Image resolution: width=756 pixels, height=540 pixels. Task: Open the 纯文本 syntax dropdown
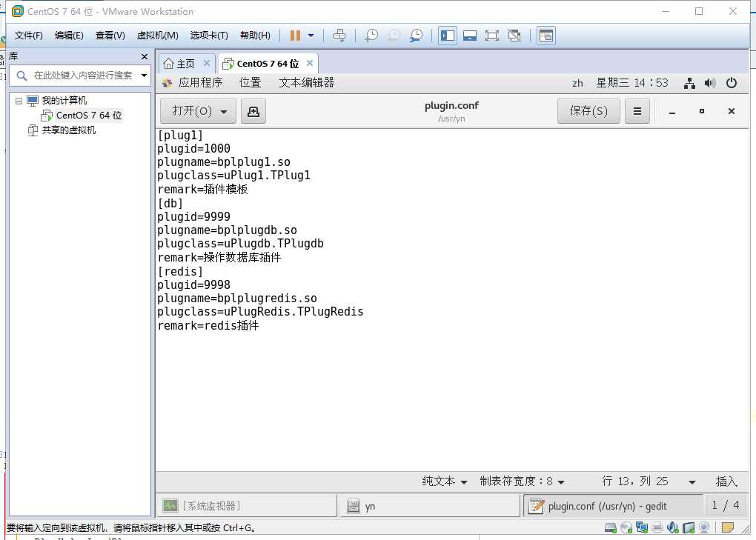[x=444, y=481]
